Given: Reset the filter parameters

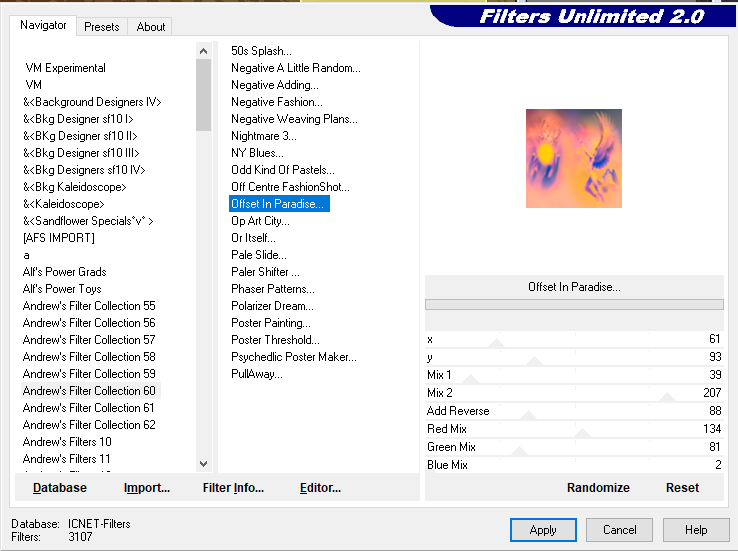Looking at the screenshot, I should (x=682, y=488).
